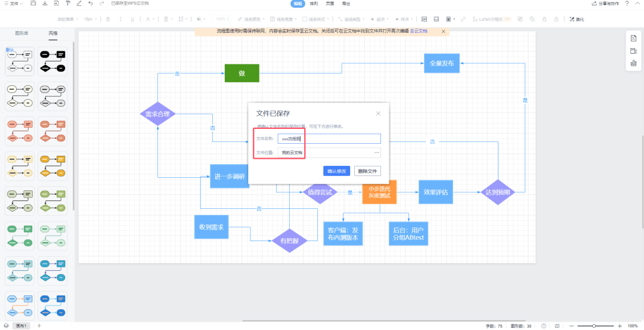Open the fill color bucket dropdown
This screenshot has height=330, width=644.
pos(200,19)
